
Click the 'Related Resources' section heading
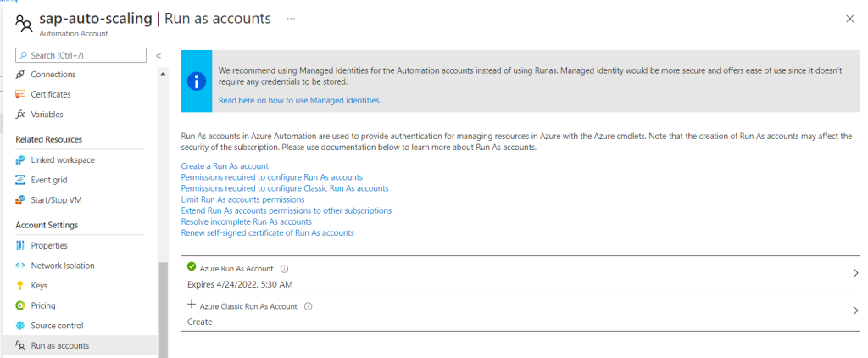48,139
